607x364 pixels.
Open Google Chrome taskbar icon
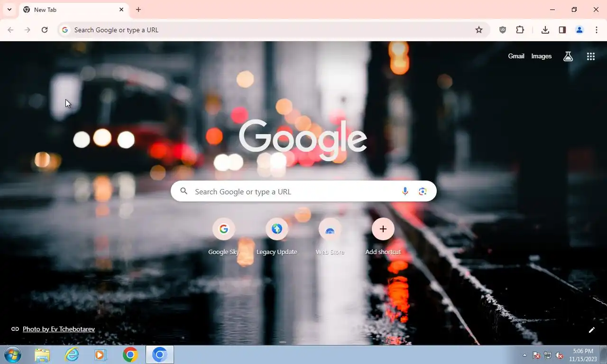[x=130, y=355]
